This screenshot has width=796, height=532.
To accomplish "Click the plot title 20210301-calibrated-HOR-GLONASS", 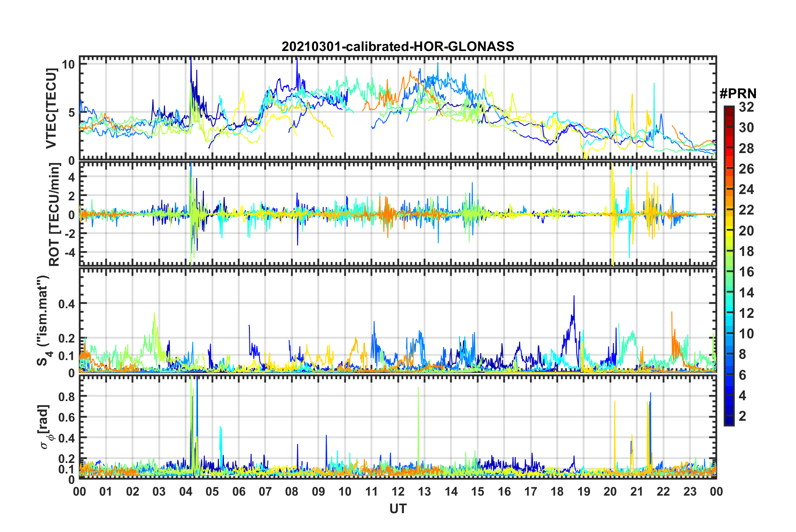I will tap(398, 46).
